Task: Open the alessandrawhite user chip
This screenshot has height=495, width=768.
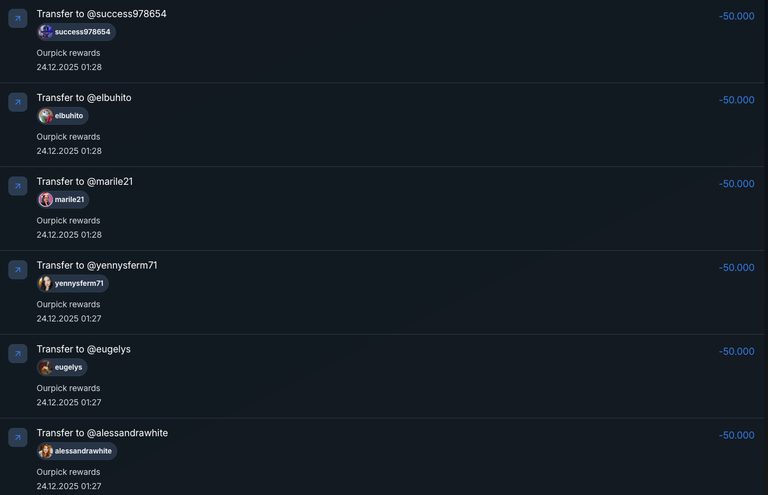Action: (77, 452)
